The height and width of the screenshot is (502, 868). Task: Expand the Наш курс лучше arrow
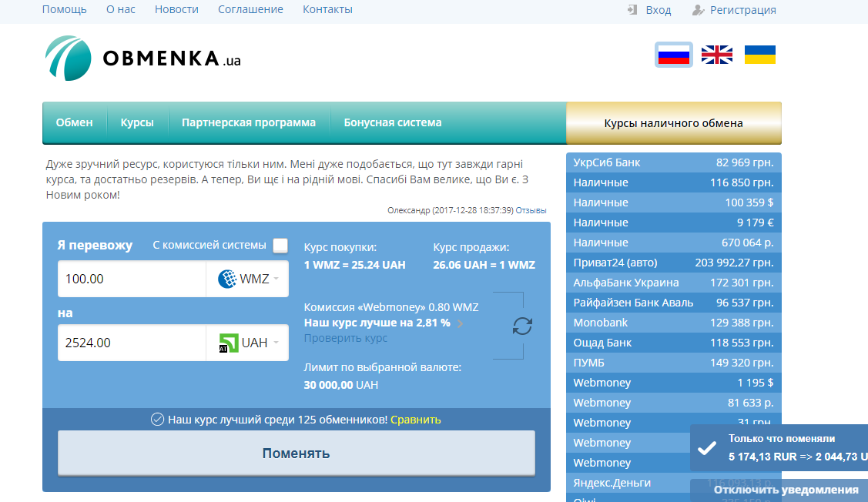461,323
